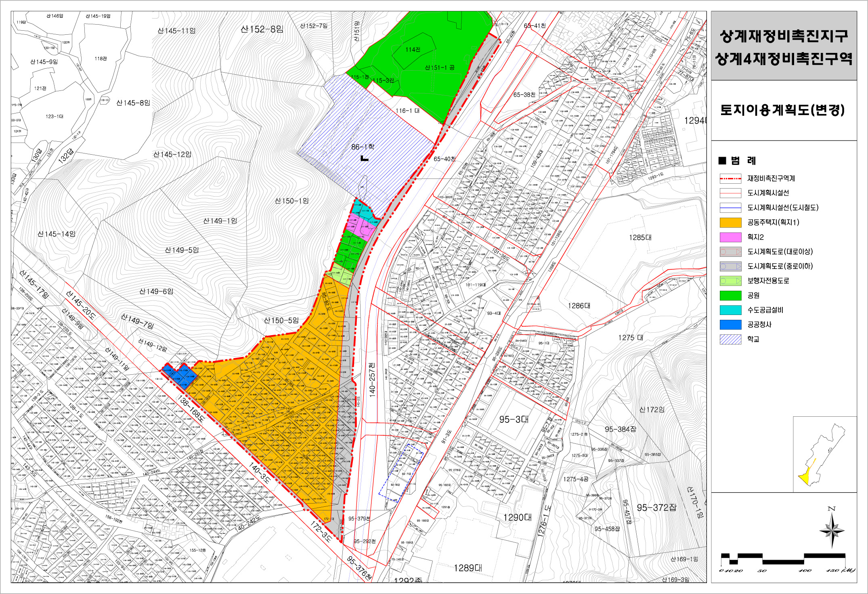868x594 pixels.
Task: Click the blue-line 도시계획시설선(도시철도) legend symbol
Action: pos(730,208)
